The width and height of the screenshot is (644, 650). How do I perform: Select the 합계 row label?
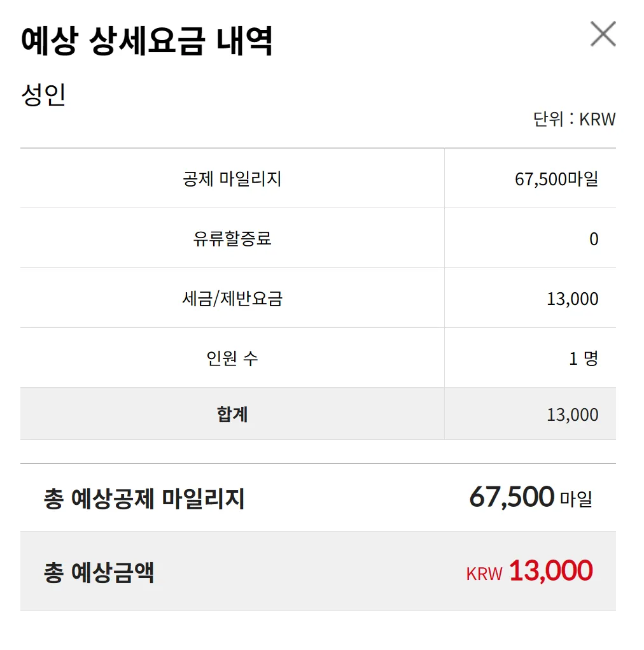(x=232, y=414)
